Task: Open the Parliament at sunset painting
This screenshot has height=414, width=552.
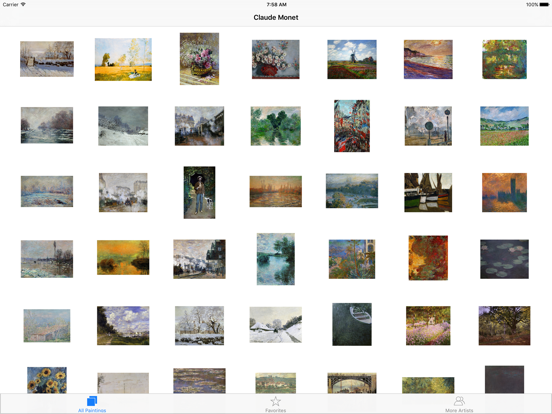Action: [504, 192]
